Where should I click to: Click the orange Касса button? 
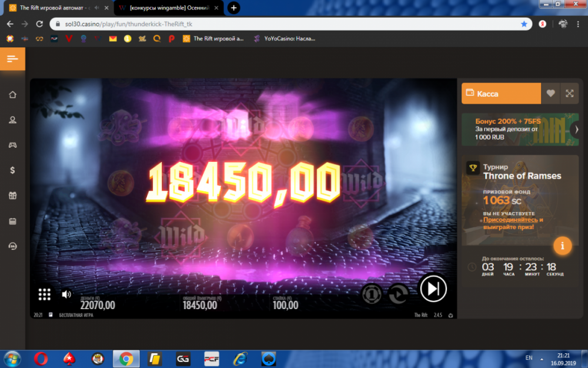coord(501,93)
